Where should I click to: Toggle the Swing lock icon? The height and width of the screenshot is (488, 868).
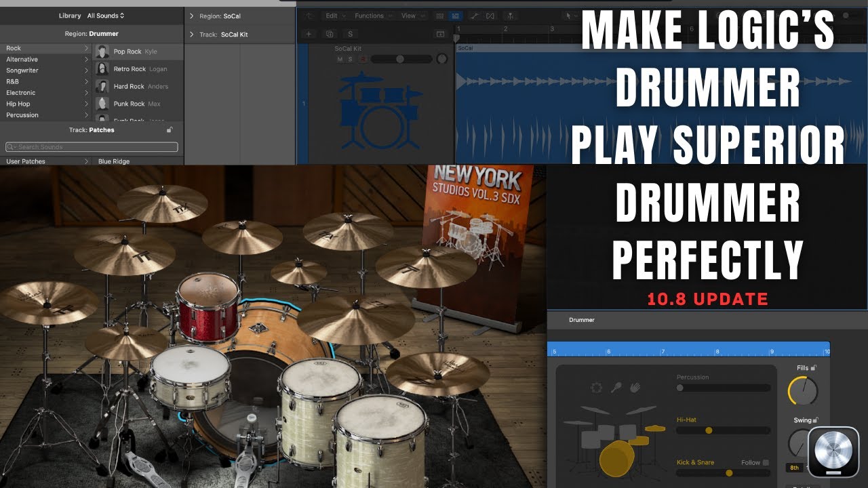[x=816, y=420]
